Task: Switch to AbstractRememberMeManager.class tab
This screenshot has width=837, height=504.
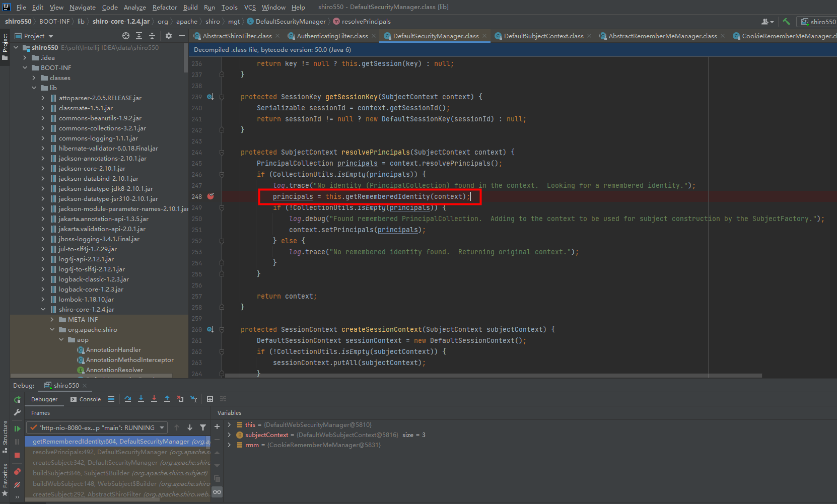Action: (662, 36)
